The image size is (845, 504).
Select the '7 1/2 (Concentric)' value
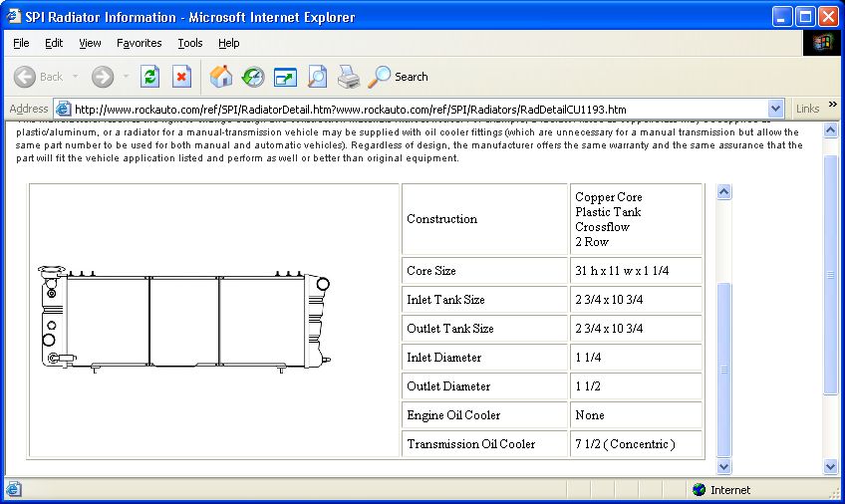(625, 444)
